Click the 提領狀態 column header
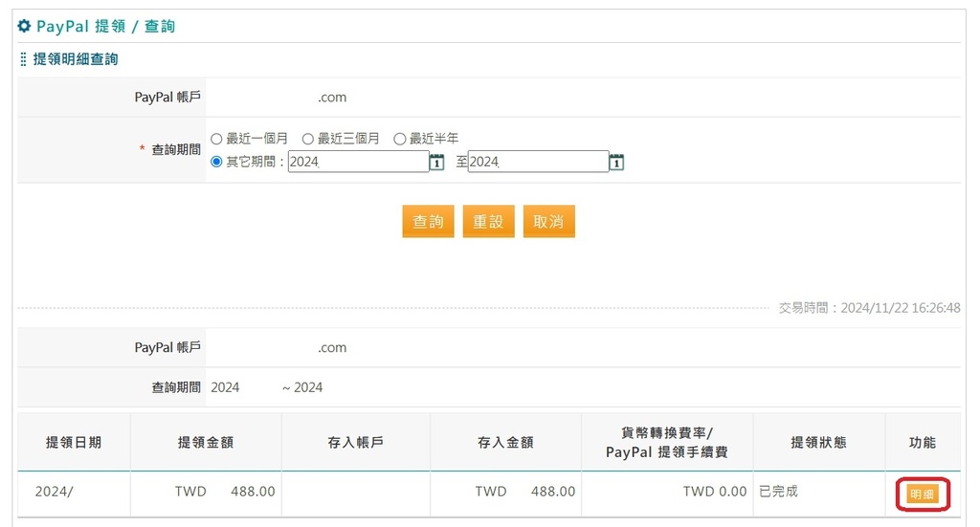Viewport: 980px width, 527px height. click(x=819, y=442)
